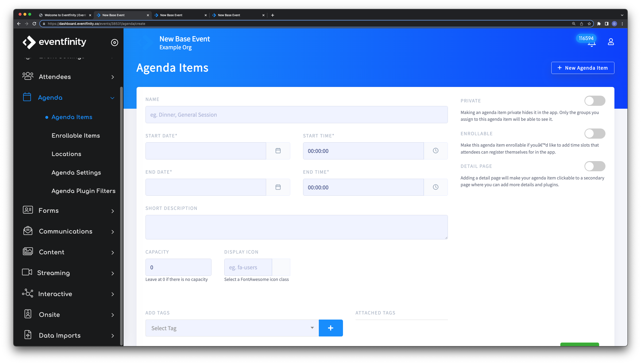
Task: Click the Content image icon
Action: pyautogui.click(x=28, y=251)
